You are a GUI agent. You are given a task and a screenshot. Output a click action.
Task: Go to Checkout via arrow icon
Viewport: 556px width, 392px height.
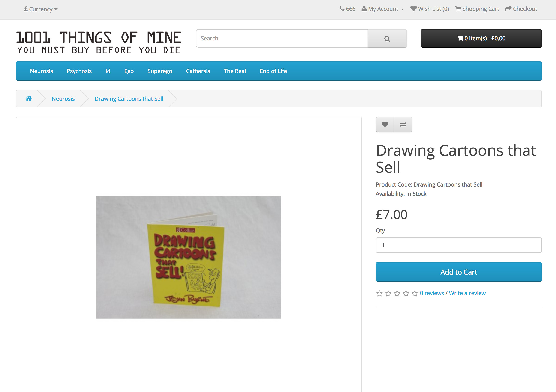[x=508, y=9]
